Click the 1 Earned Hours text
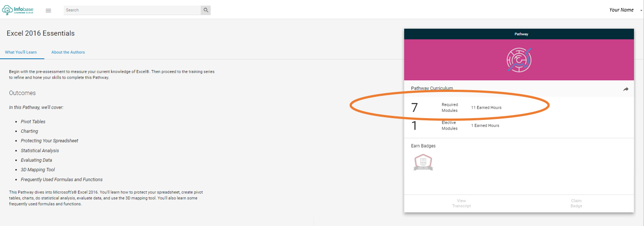The height and width of the screenshot is (226, 644). [485, 126]
